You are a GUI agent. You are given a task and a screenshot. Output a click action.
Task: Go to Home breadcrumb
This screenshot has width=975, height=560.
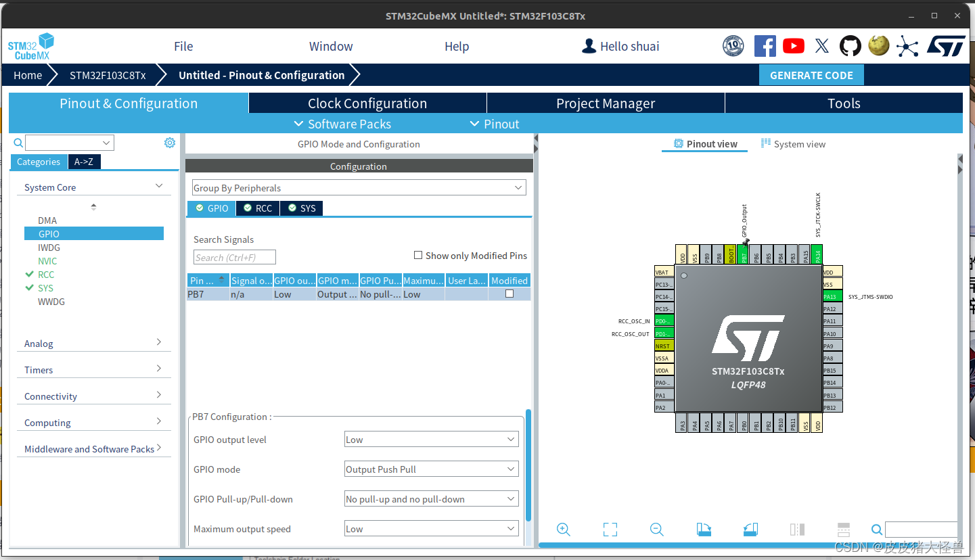point(28,75)
